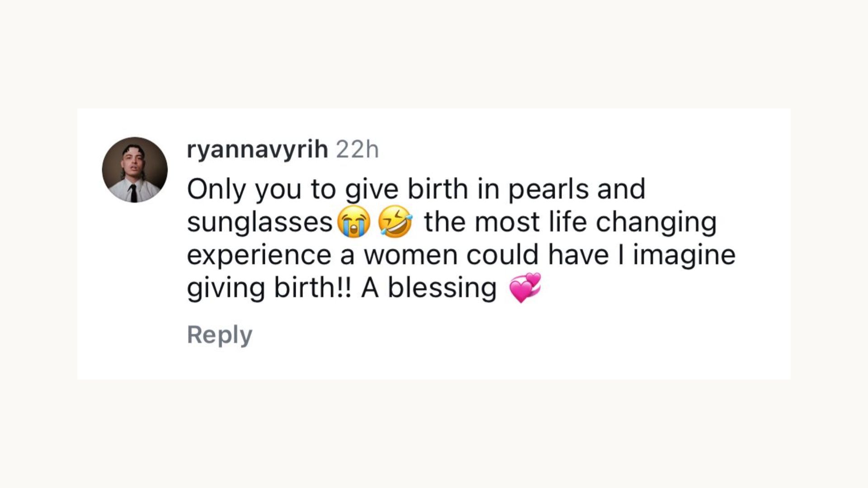Viewport: 868px width, 488px height.
Task: Click the word "imagine" in the comment
Action: (x=684, y=255)
